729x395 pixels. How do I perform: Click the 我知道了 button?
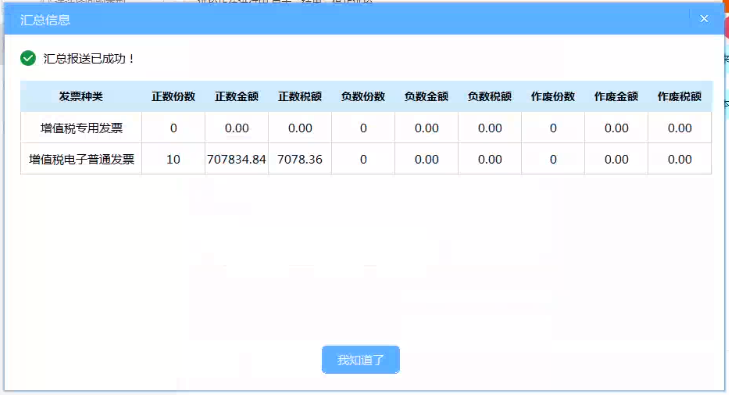pyautogui.click(x=361, y=360)
